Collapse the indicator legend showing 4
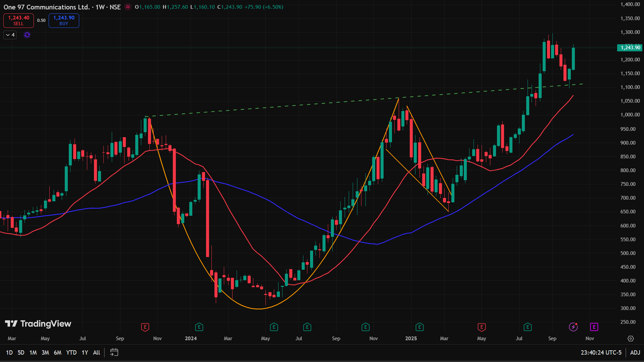Viewport: 644px width, 362px height. point(11,35)
